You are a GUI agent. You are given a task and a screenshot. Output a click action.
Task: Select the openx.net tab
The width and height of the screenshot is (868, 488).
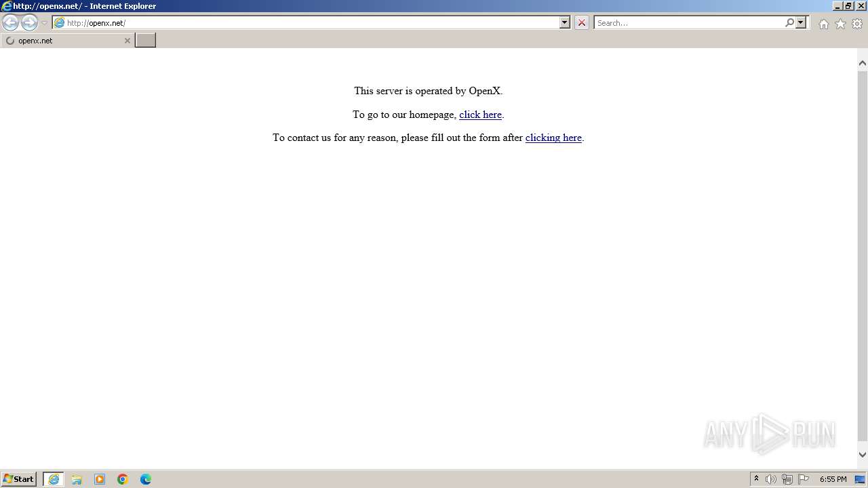68,41
